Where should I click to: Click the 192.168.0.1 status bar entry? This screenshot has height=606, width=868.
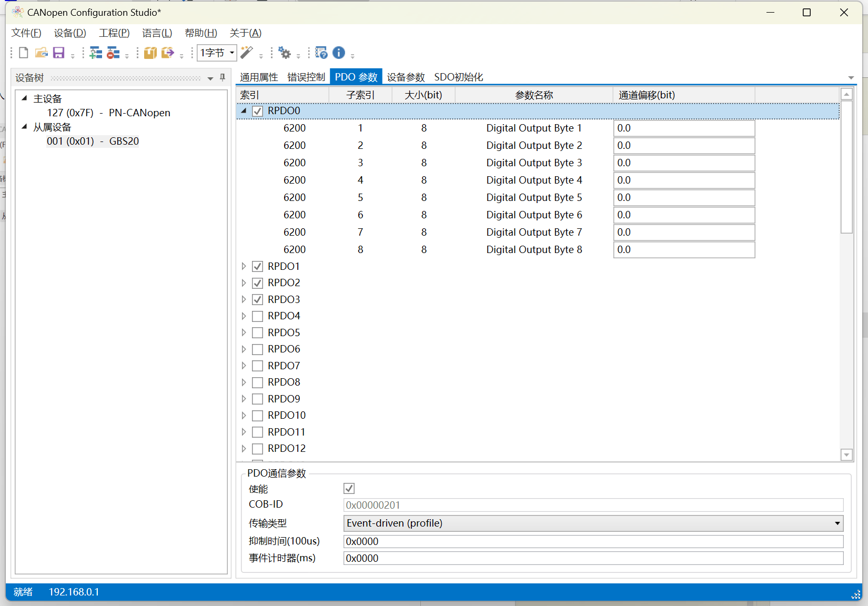point(74,592)
